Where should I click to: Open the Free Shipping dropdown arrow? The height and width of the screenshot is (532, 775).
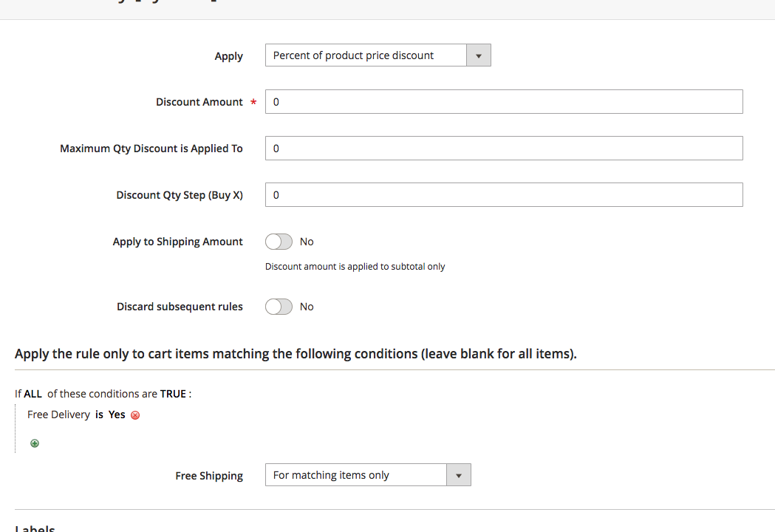click(459, 474)
